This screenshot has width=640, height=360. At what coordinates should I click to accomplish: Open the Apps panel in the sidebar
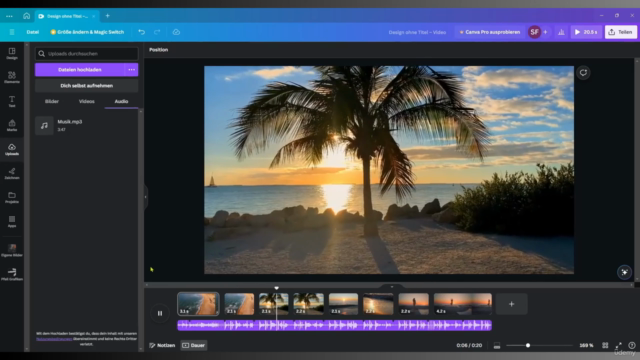12,221
